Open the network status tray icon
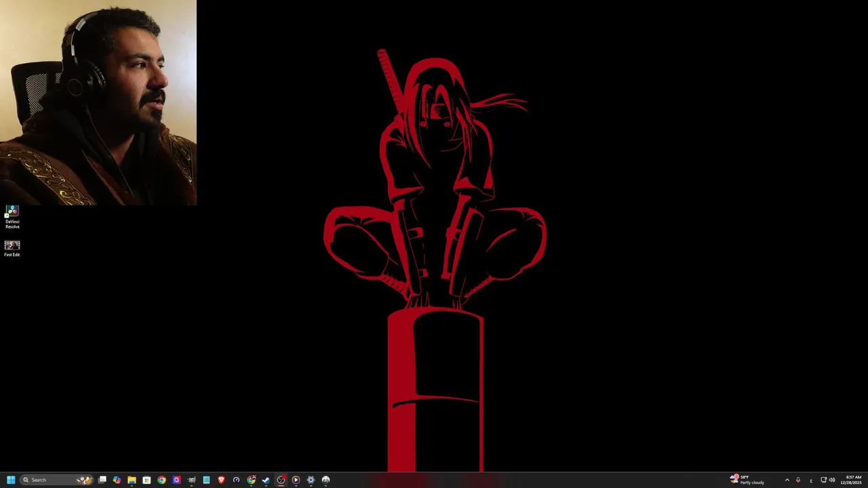Screen dimensions: 868x488 tap(823, 480)
